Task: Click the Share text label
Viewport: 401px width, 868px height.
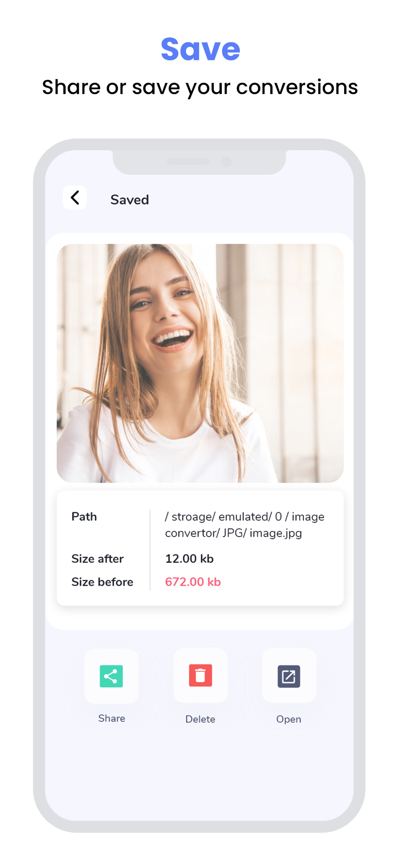Action: pos(112,718)
